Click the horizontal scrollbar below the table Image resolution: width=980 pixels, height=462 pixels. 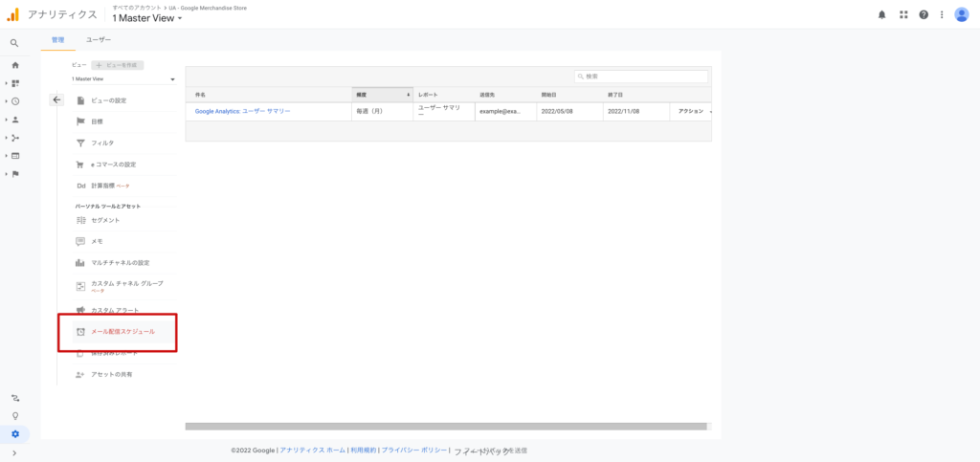coord(445,427)
